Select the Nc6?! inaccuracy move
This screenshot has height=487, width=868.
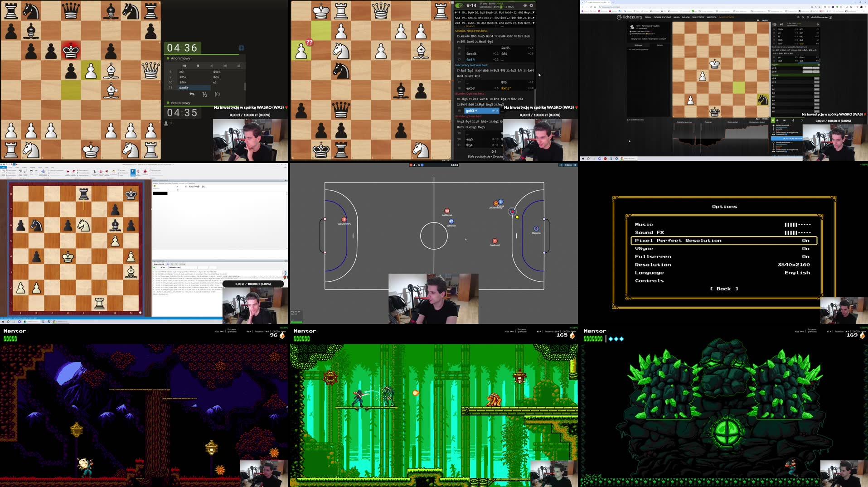(x=470, y=59)
